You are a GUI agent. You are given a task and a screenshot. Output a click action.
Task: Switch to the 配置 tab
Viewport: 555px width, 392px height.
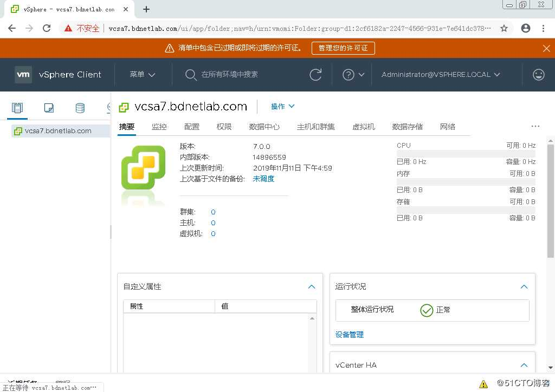tap(192, 127)
